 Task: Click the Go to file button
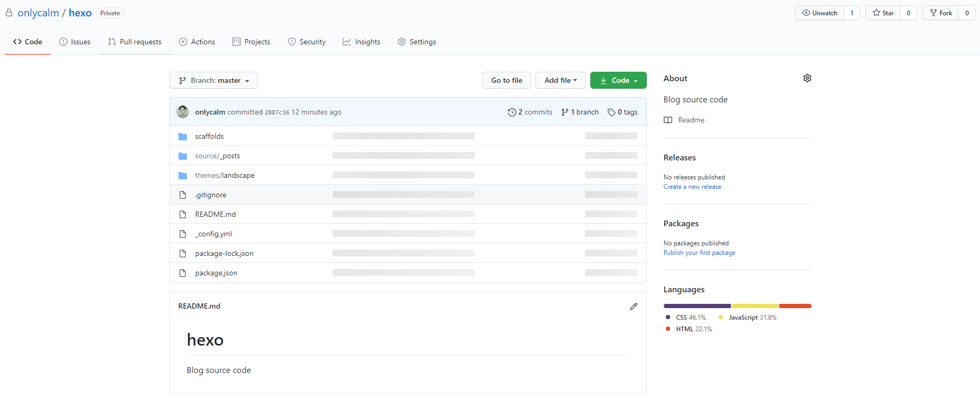(x=507, y=80)
